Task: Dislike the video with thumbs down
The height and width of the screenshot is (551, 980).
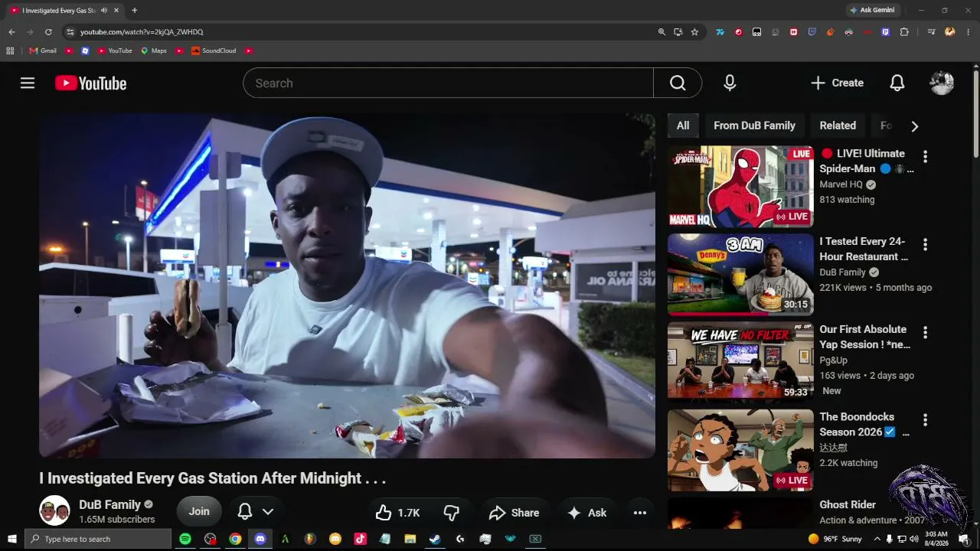Action: tap(452, 513)
